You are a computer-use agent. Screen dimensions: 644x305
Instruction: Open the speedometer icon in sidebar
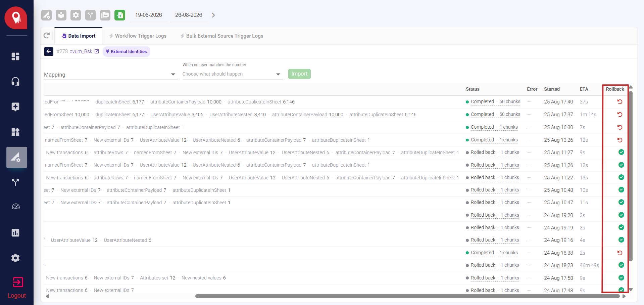16,207
